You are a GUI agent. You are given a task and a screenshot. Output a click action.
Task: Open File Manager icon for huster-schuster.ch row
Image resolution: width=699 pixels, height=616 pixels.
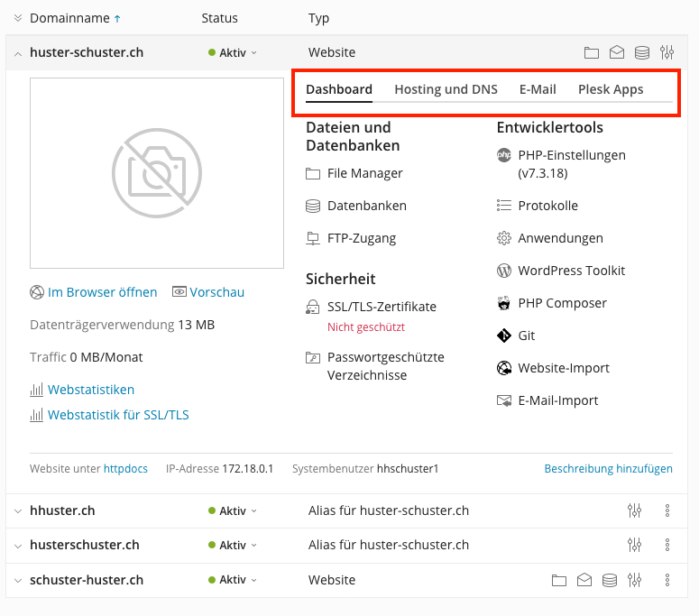[591, 53]
